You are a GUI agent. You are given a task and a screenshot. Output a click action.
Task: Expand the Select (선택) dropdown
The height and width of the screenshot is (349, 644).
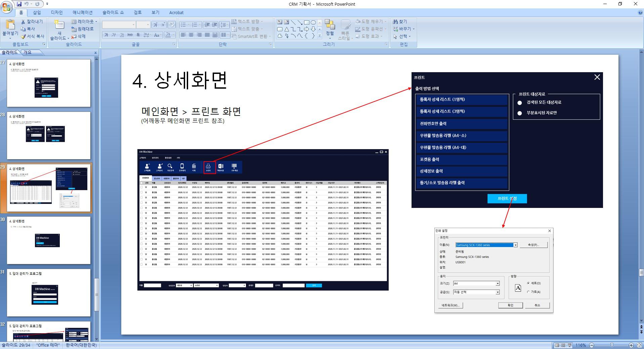(410, 36)
